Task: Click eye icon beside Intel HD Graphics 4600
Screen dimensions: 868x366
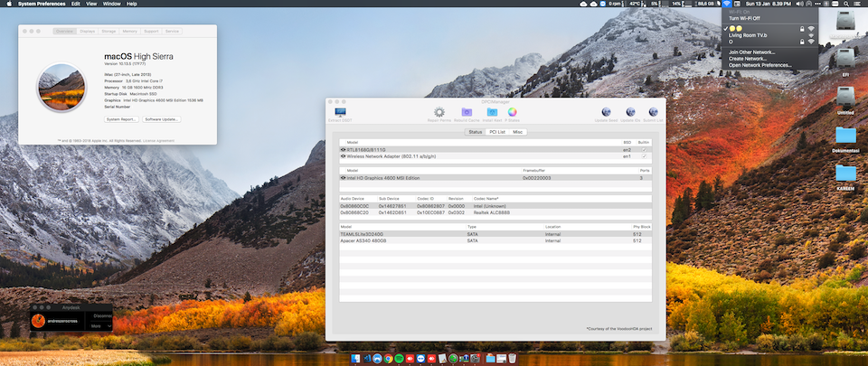Action: tap(344, 178)
